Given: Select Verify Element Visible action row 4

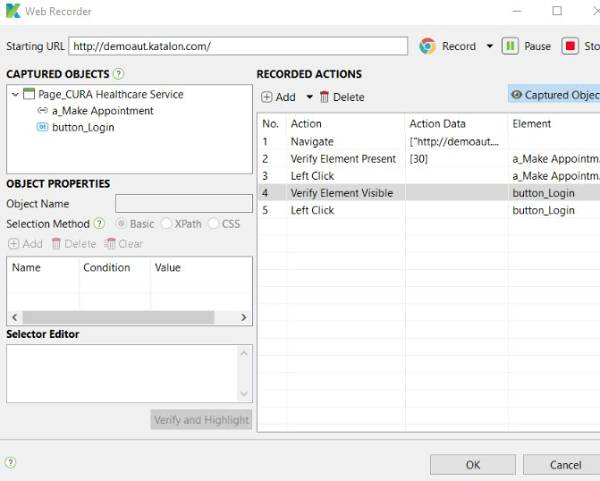Looking at the screenshot, I should pyautogui.click(x=342, y=193).
